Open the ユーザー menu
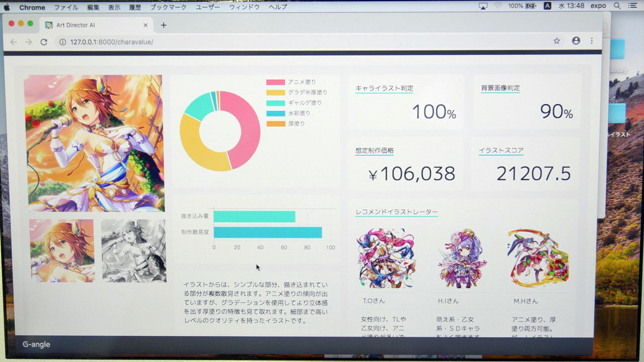 pos(207,7)
